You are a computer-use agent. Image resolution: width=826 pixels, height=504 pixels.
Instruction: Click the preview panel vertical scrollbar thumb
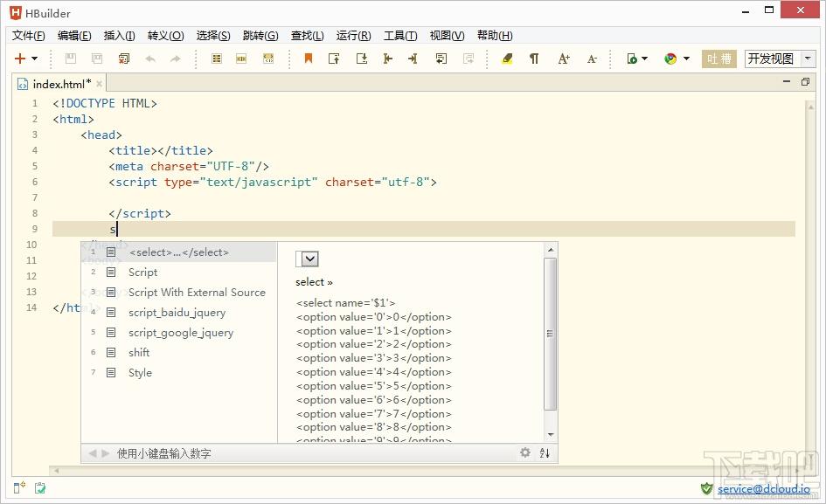click(x=551, y=334)
